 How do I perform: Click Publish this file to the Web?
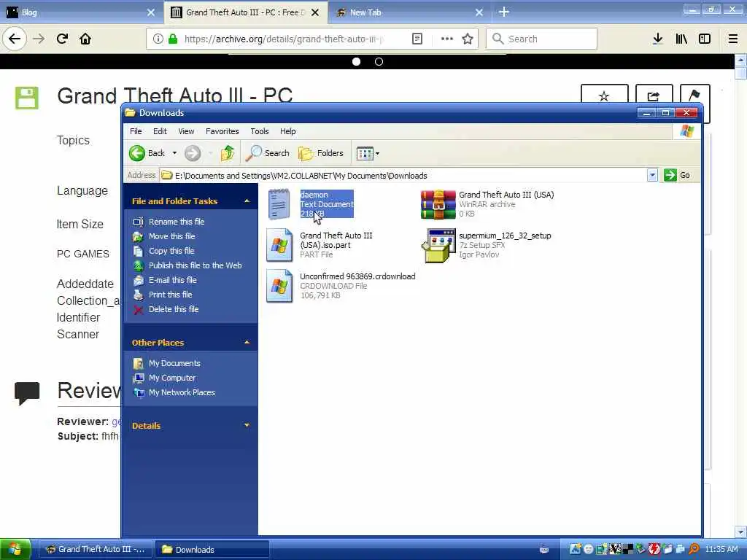[x=195, y=265]
